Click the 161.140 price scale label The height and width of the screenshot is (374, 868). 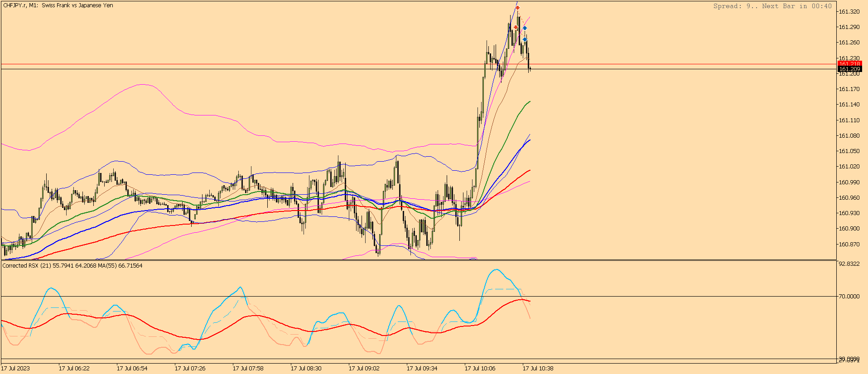click(x=849, y=105)
